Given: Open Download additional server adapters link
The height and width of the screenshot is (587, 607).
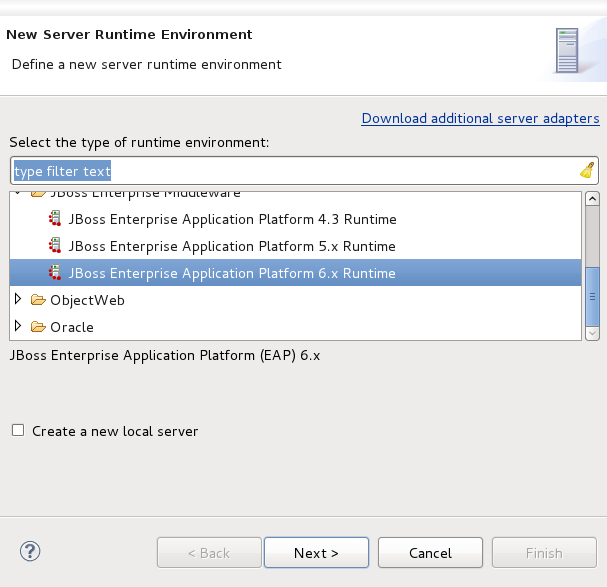Looking at the screenshot, I should point(480,118).
